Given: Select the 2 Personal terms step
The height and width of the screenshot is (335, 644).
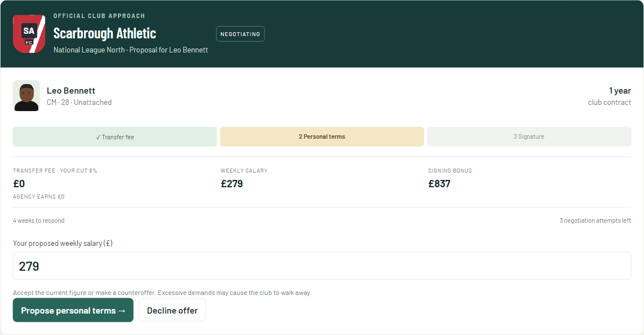Looking at the screenshot, I should click(x=322, y=136).
